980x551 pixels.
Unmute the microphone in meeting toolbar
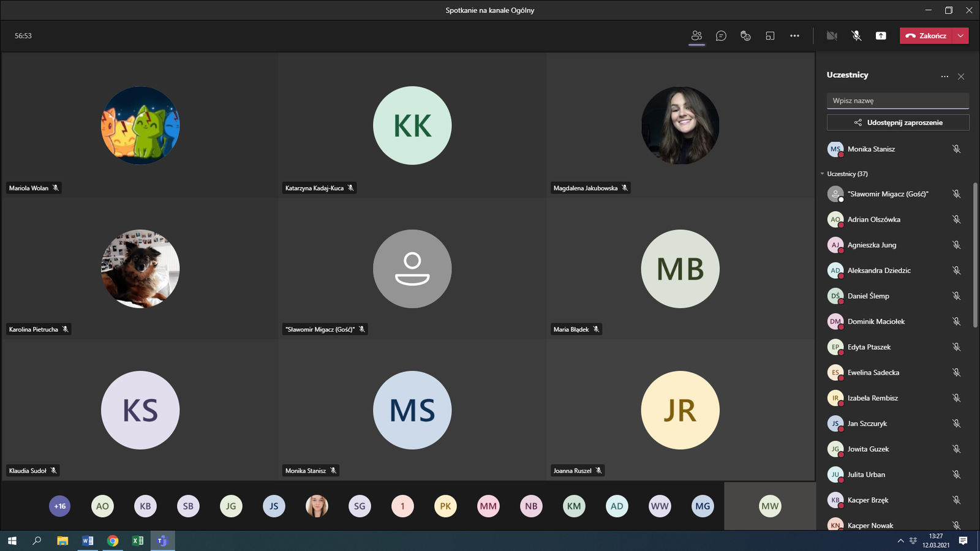(x=856, y=36)
